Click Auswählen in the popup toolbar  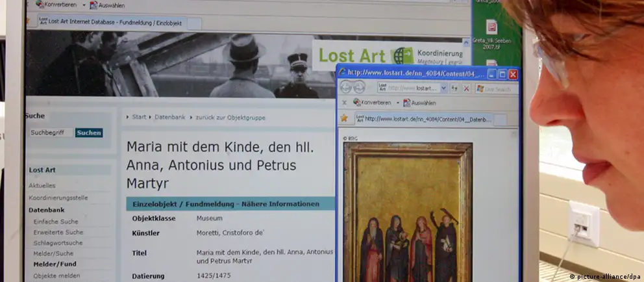click(x=423, y=103)
